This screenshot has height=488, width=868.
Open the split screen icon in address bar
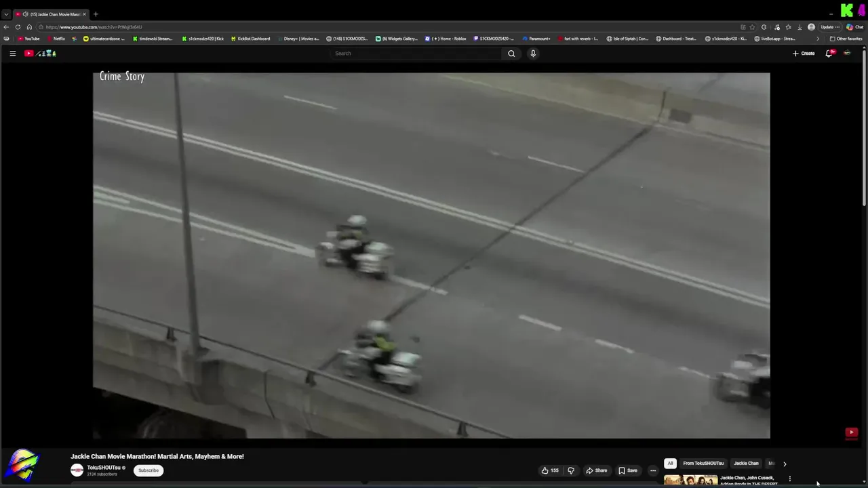pos(743,27)
